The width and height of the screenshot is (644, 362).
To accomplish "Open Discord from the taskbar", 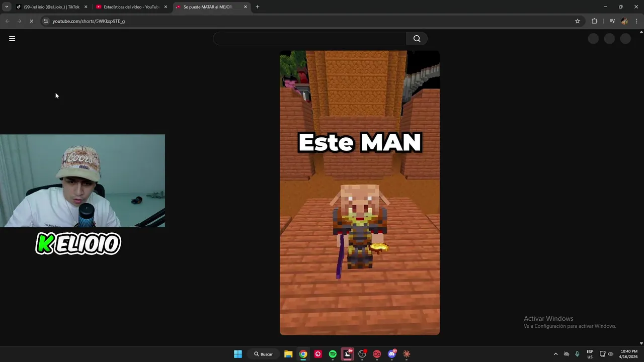I will pos(392,354).
